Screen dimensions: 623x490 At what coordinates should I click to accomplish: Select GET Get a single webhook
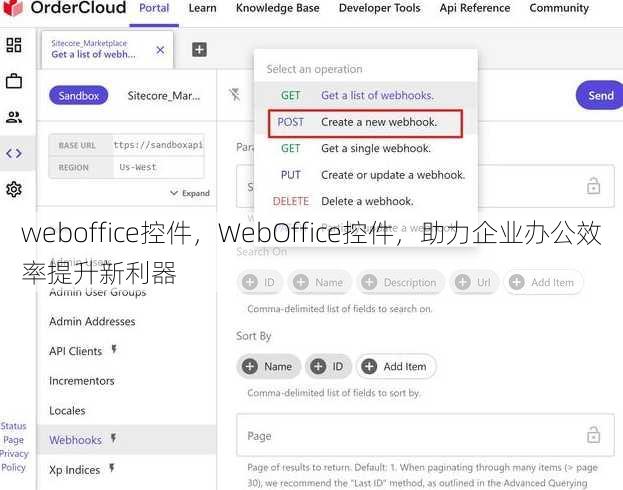pyautogui.click(x=366, y=148)
